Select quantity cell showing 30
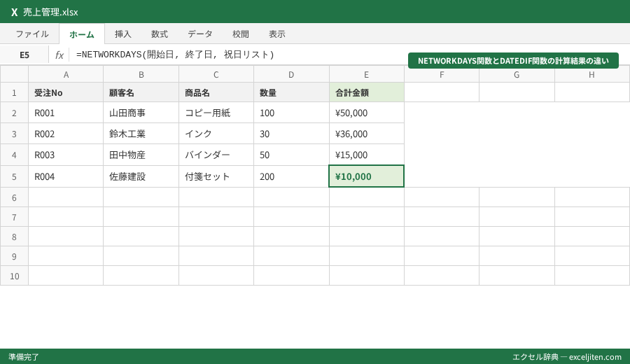Image resolution: width=630 pixels, height=364 pixels. click(x=291, y=134)
